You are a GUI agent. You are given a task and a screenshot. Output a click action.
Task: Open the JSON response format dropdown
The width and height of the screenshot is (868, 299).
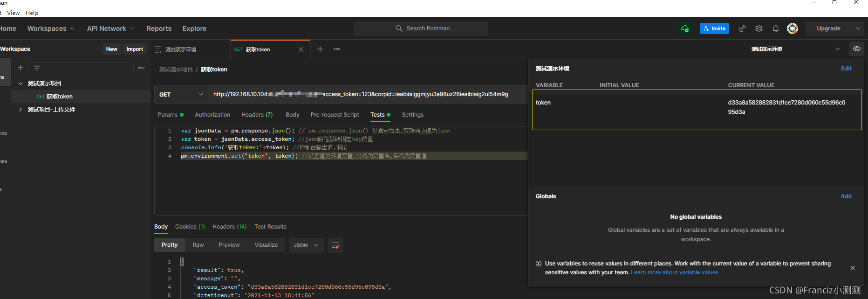pyautogui.click(x=306, y=245)
